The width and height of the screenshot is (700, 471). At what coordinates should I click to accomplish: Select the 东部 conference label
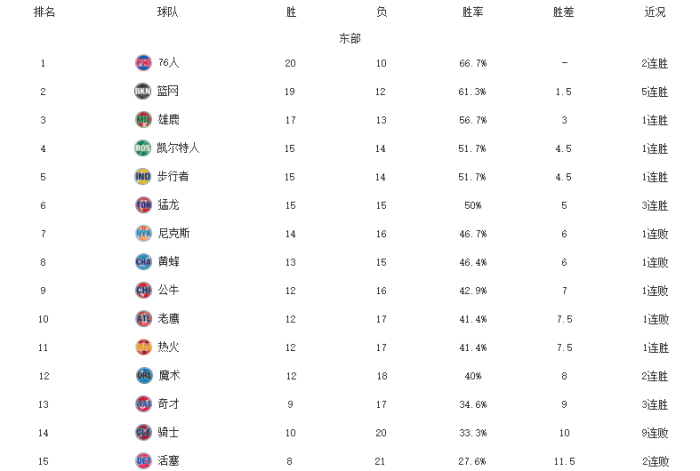(x=349, y=39)
